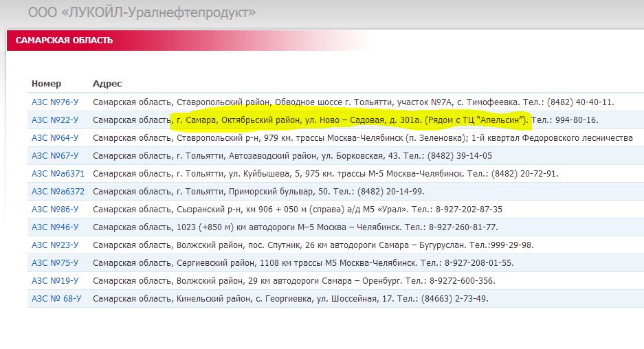This screenshot has height=349, width=644.
Task: Click the Адрес column header
Action: point(107,84)
